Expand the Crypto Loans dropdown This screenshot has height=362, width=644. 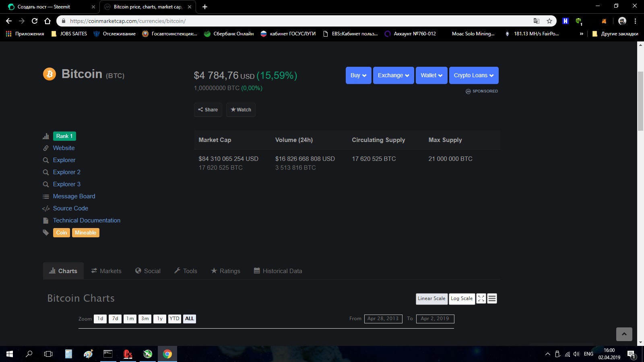click(x=474, y=75)
